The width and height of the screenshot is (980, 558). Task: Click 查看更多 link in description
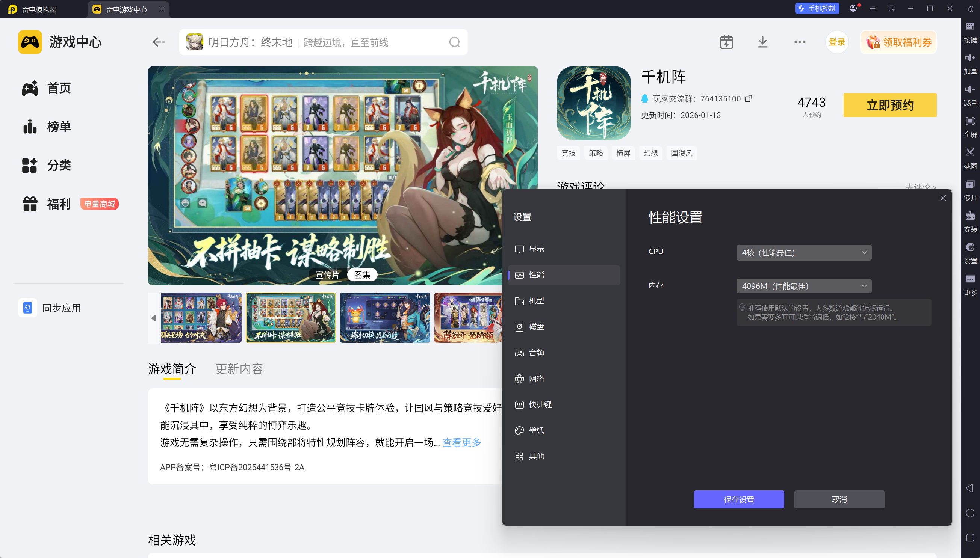[461, 442]
